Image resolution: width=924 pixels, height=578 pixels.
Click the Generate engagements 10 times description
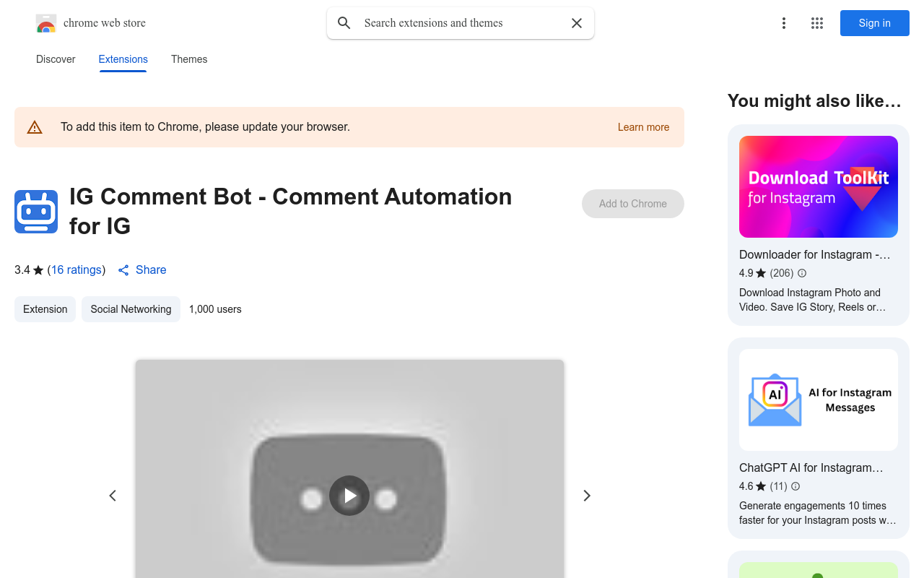tap(818, 513)
